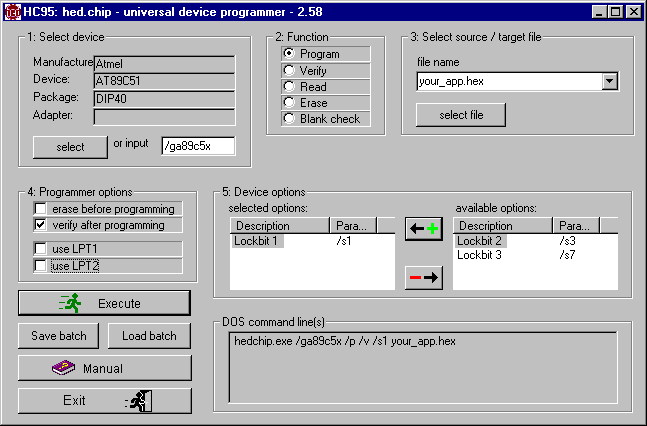Image resolution: width=647 pixels, height=426 pixels.
Task: Click the Device field showing AT89C51
Action: pos(165,81)
